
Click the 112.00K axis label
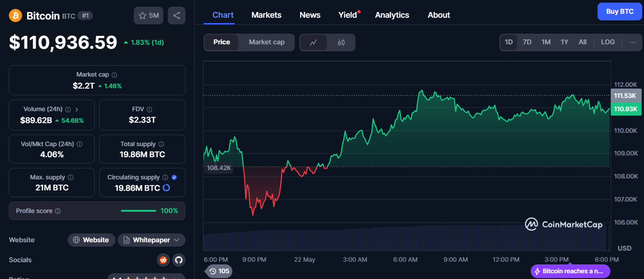(625, 85)
